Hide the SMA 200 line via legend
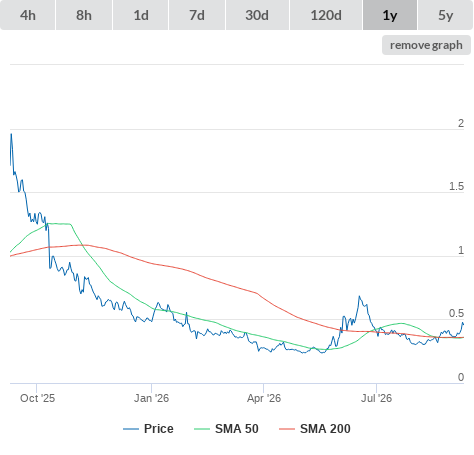The width and height of the screenshot is (474, 455). pyautogui.click(x=325, y=429)
